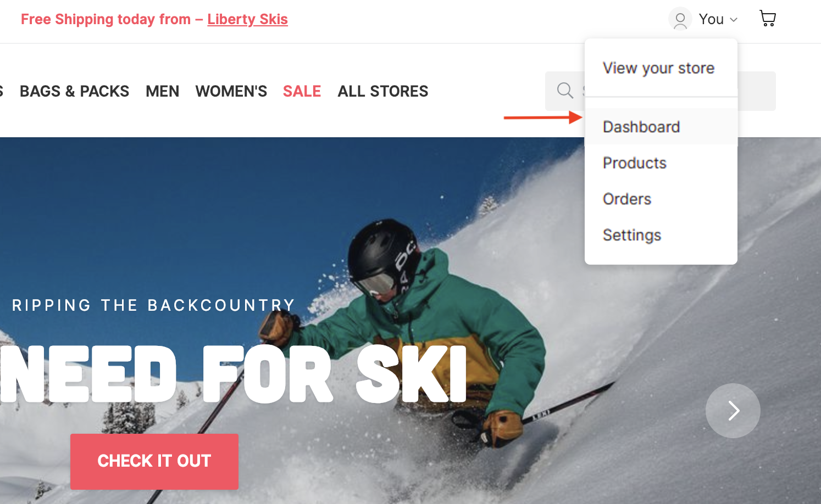Follow the Liberty Skis link

[x=247, y=19]
